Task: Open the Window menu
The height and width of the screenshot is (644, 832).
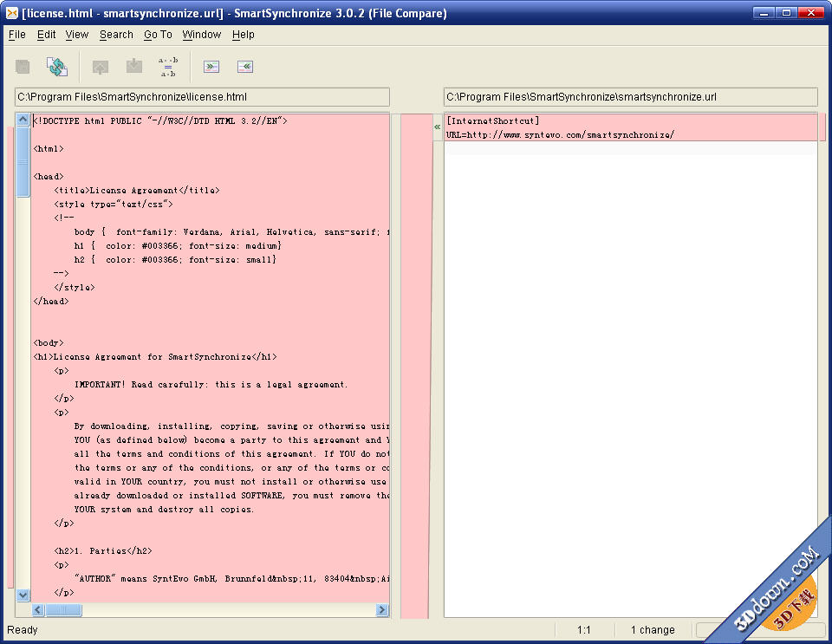Action: (201, 35)
